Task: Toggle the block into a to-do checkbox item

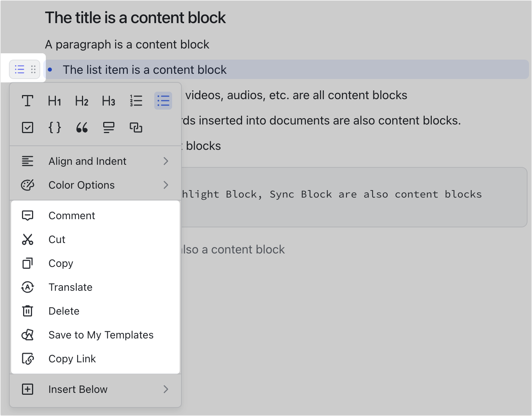Action: [x=28, y=127]
